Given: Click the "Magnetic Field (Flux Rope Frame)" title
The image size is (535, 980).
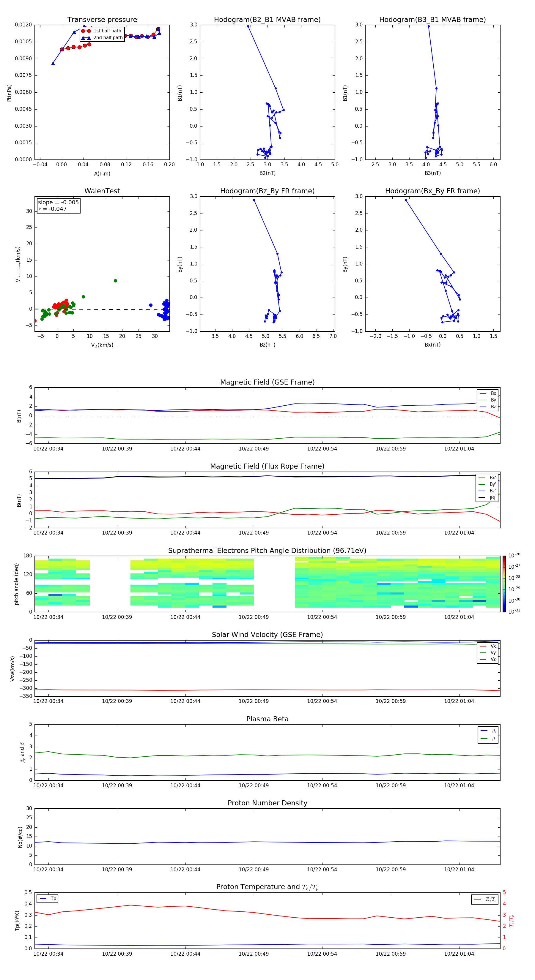Looking at the screenshot, I should coord(267,467).
